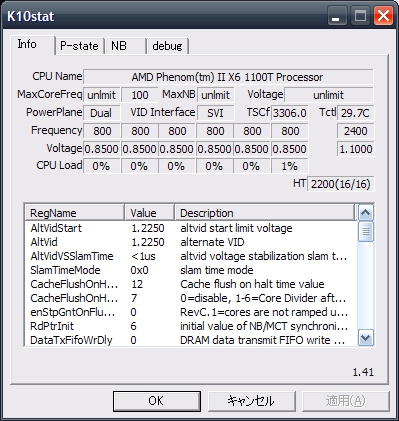Viewport: 399px width, 421px height.
Task: Click the 0x0 value cell
Action: click(140, 270)
